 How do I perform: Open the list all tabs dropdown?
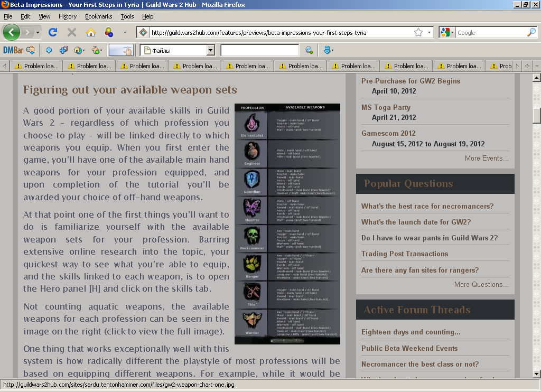[537, 66]
